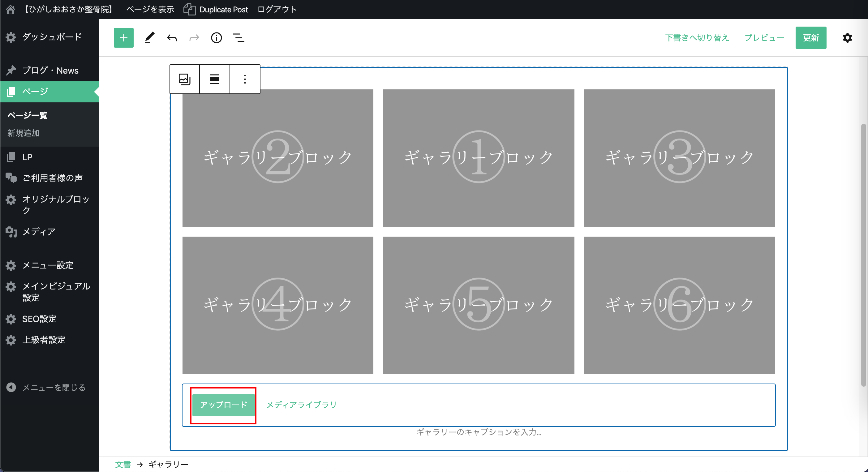Click the アップロード button
The height and width of the screenshot is (472, 868).
point(223,405)
